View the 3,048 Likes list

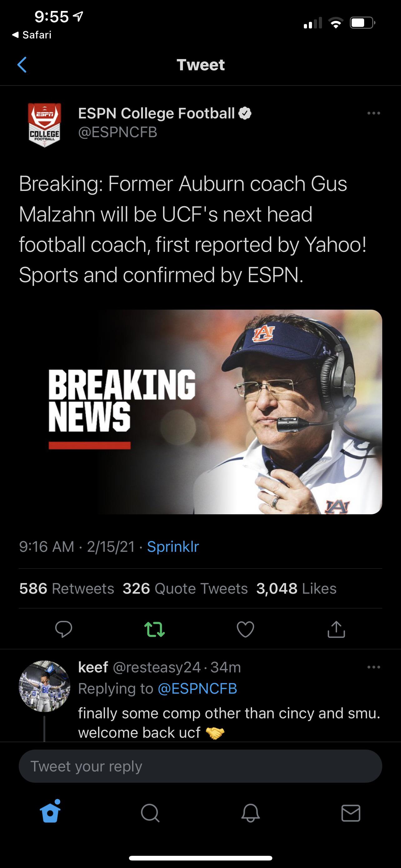click(x=296, y=588)
